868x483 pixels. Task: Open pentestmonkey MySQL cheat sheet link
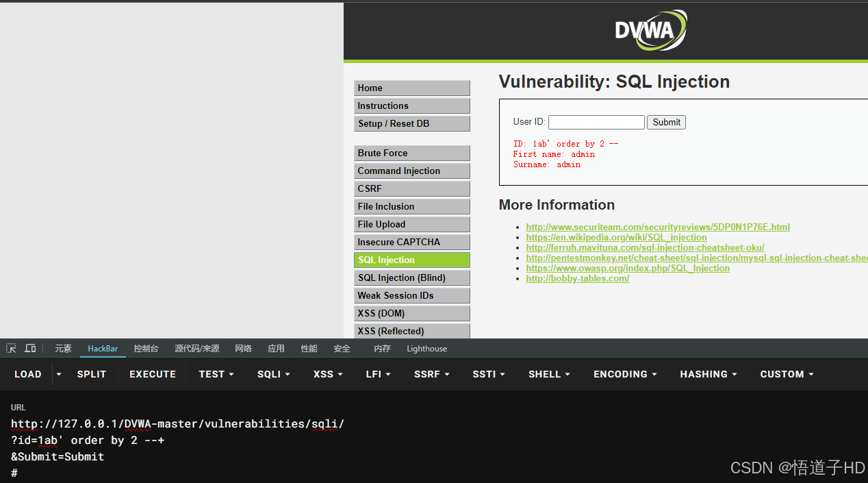pos(697,258)
